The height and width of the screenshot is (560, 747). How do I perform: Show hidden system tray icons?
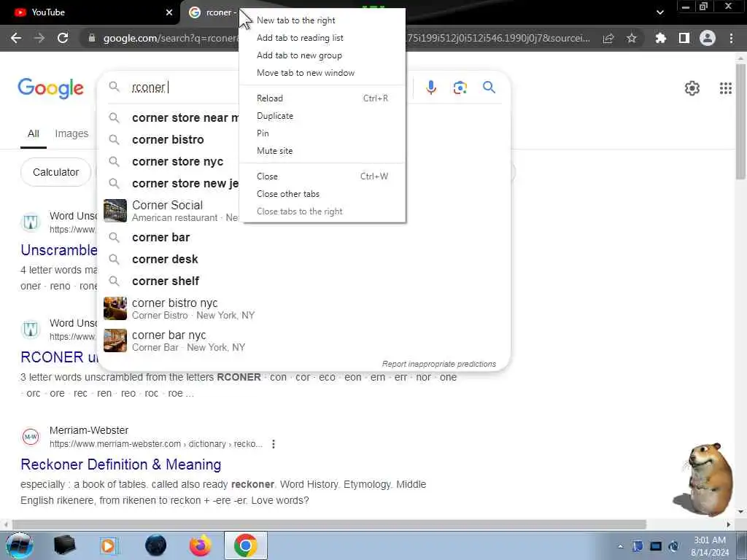click(x=620, y=546)
